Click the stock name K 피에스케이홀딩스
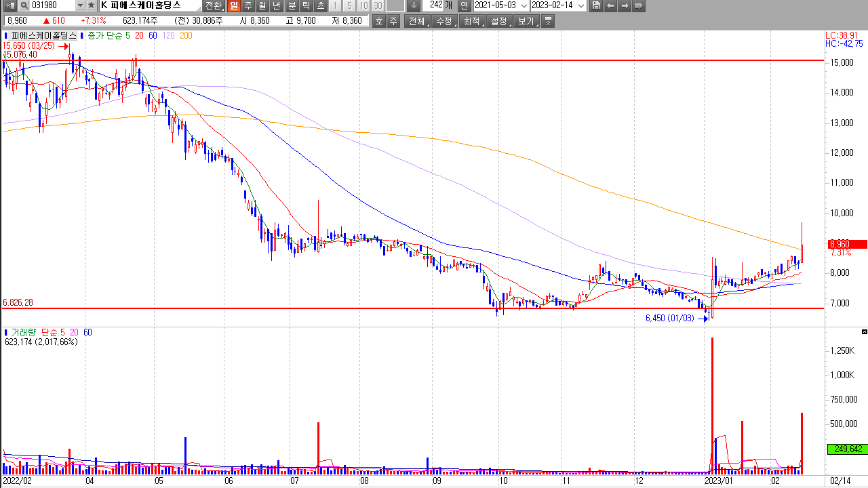Viewport: 868px width, 488px height. 140,5
